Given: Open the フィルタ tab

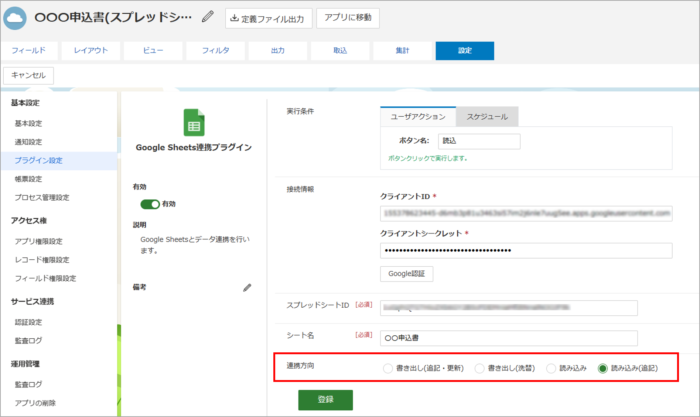Looking at the screenshot, I should click(x=216, y=50).
